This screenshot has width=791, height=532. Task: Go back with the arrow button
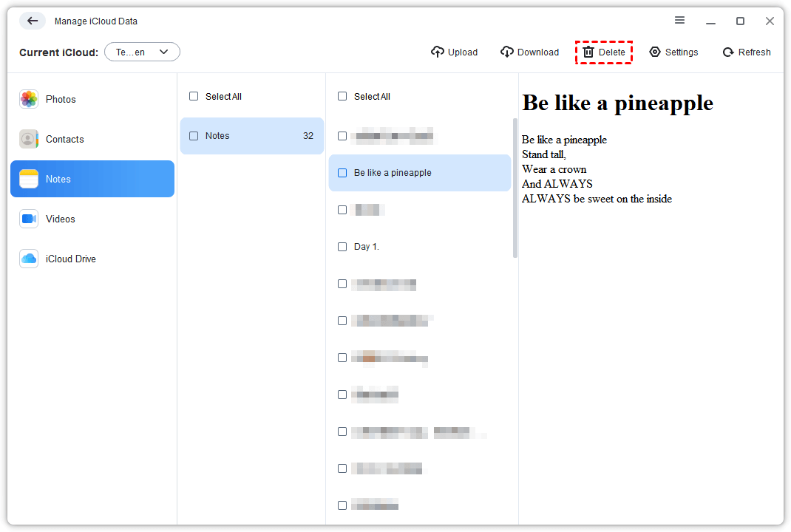(33, 21)
